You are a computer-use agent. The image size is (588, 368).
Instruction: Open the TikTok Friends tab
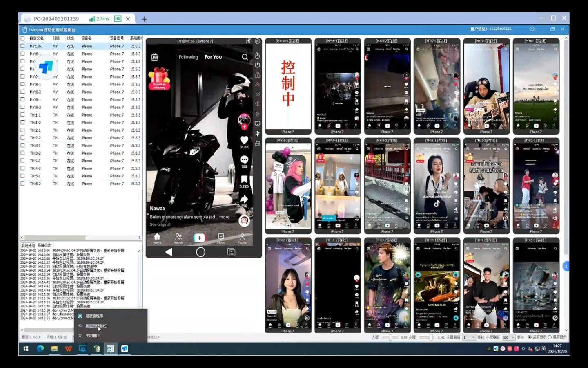pos(178,238)
